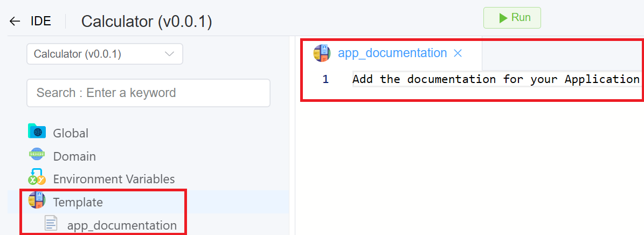Click the IDE label in header
The width and height of the screenshot is (644, 235).
click(x=41, y=22)
